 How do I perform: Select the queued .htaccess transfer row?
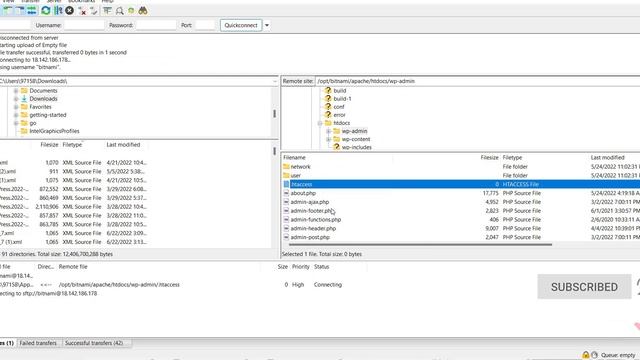tap(171, 285)
